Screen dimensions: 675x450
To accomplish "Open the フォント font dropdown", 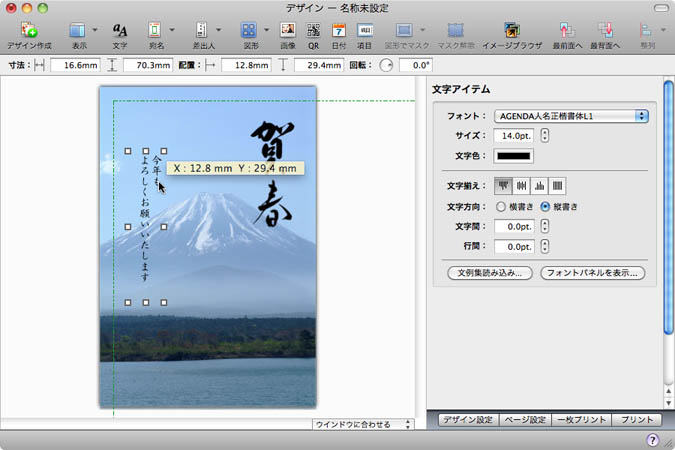I will pyautogui.click(x=571, y=116).
